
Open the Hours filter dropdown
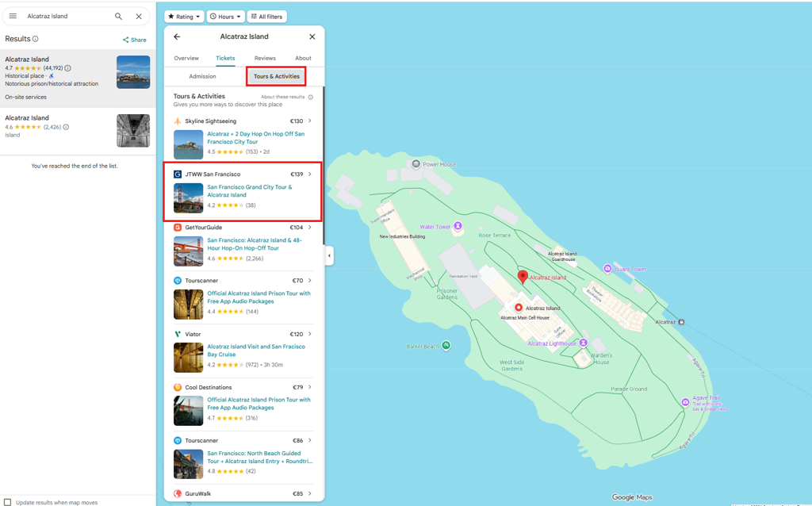pos(225,17)
